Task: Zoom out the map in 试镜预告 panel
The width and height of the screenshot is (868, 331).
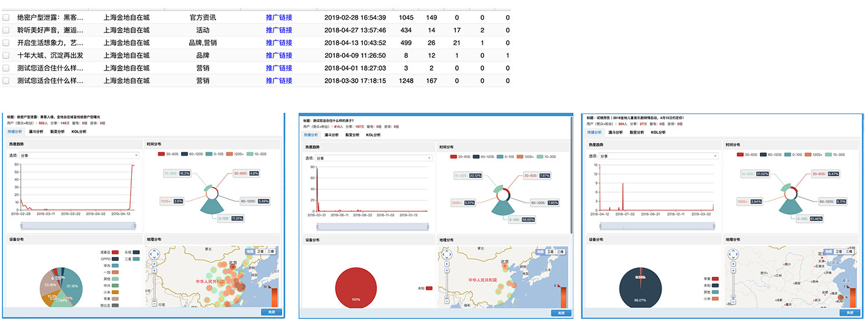Action: click(x=733, y=303)
